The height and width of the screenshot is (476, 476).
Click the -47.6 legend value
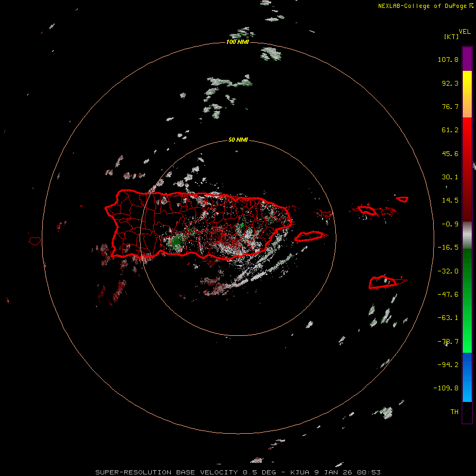coord(448,295)
